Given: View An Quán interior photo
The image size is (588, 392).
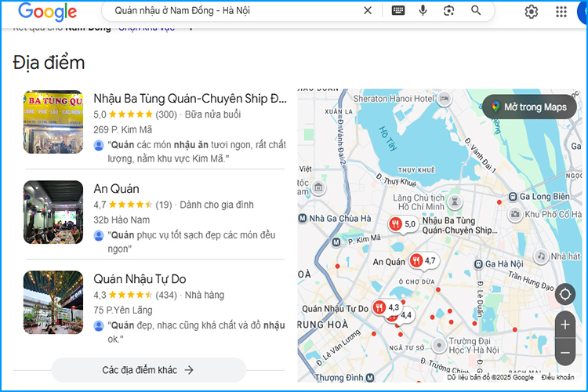Looking at the screenshot, I should (x=53, y=212).
